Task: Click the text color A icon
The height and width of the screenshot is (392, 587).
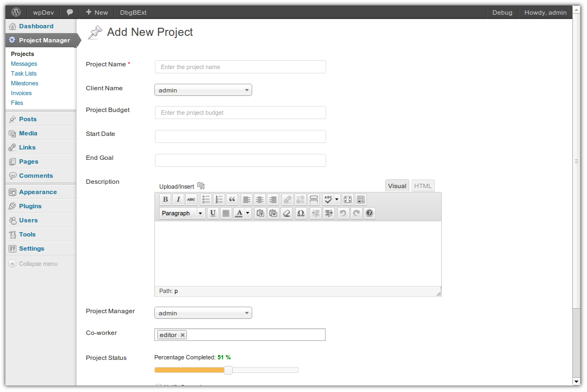Action: [x=239, y=214]
